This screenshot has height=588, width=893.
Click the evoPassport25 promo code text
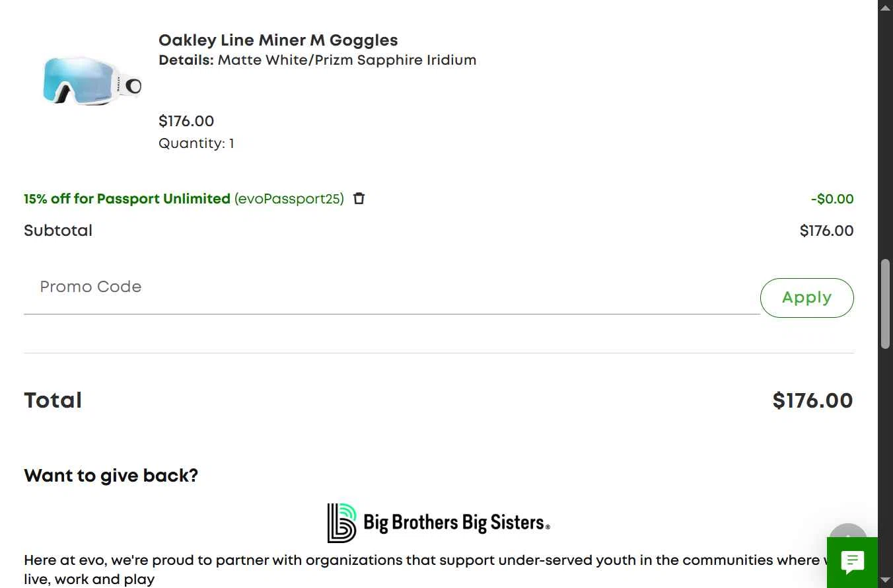point(289,199)
